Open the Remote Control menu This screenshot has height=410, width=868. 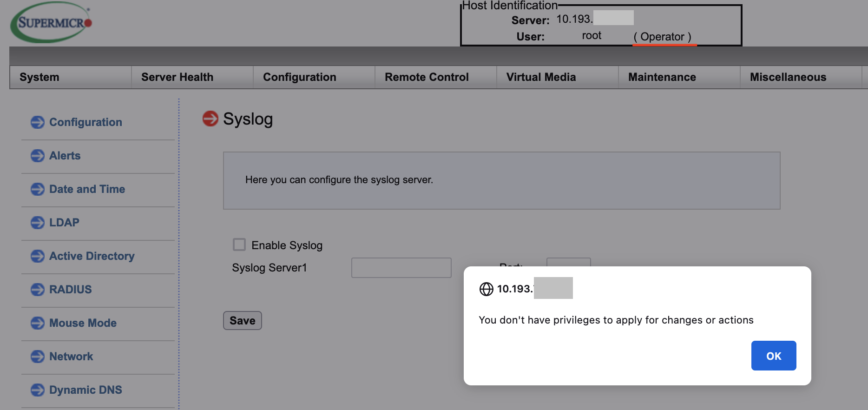(x=436, y=77)
